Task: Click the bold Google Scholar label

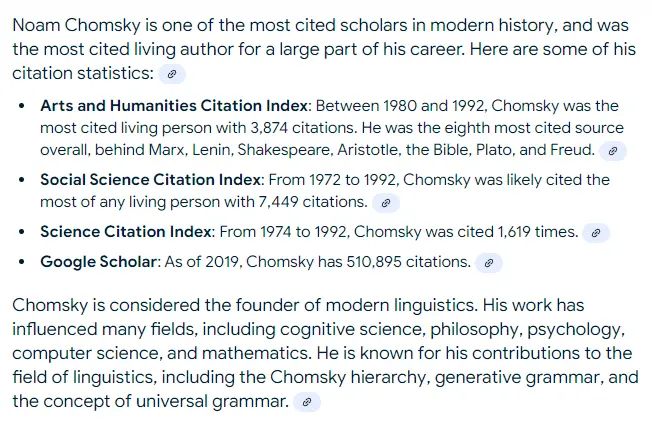Action: 98,262
